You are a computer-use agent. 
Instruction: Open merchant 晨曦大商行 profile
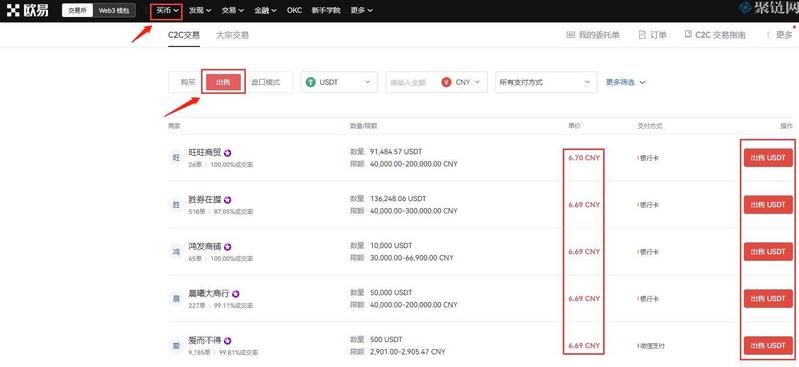(209, 294)
